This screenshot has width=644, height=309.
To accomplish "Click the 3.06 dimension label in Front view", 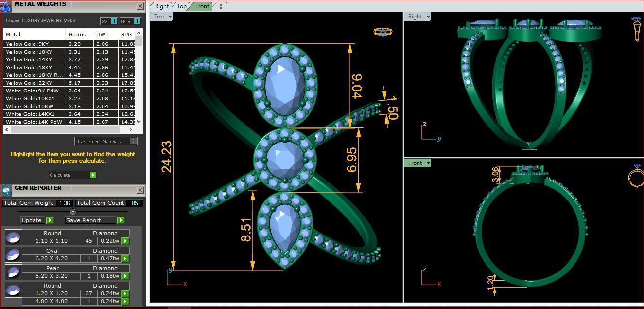I will tap(495, 174).
